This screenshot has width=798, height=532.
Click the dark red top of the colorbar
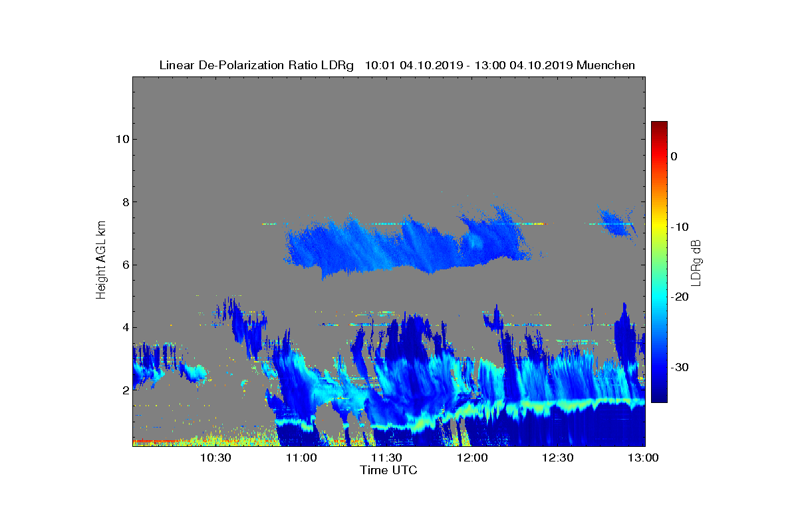659,126
